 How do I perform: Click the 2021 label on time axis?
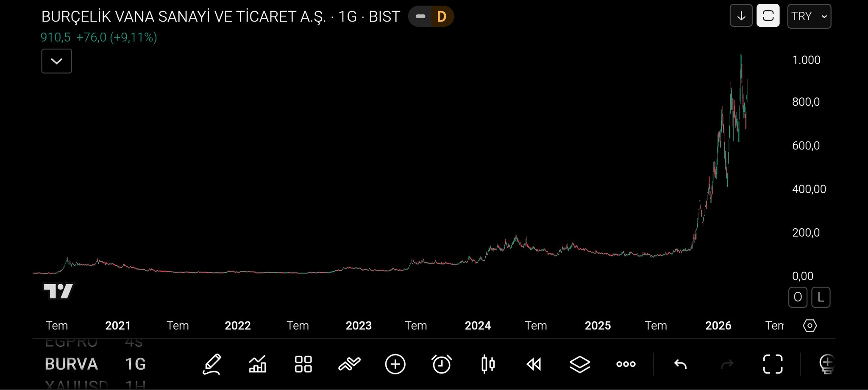pyautogui.click(x=118, y=326)
